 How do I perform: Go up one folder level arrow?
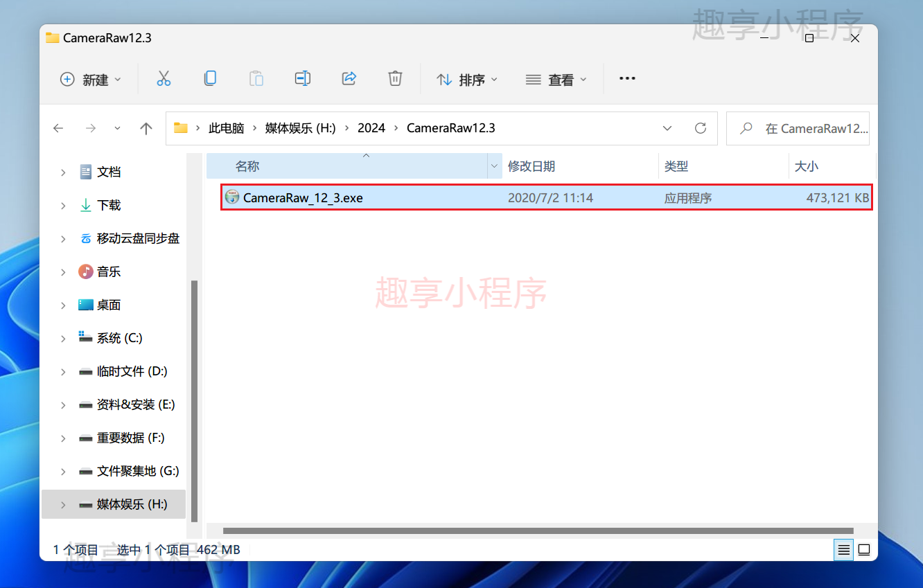(x=146, y=128)
